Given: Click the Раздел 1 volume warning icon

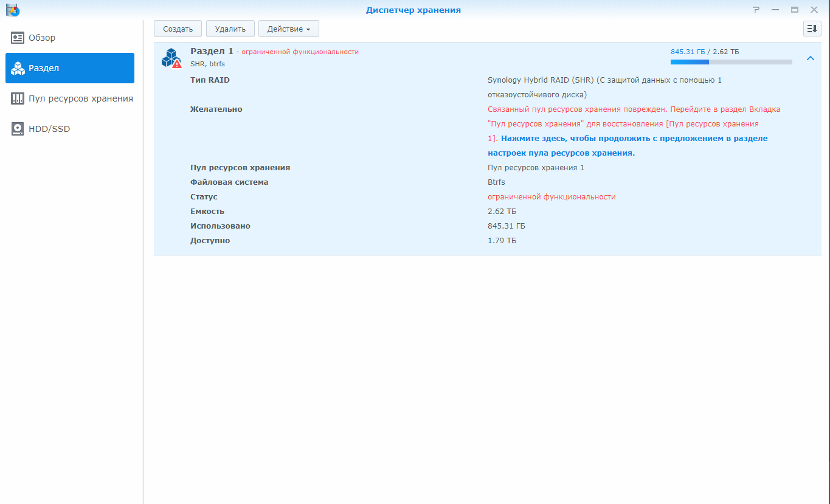Looking at the screenshot, I should 172,58.
